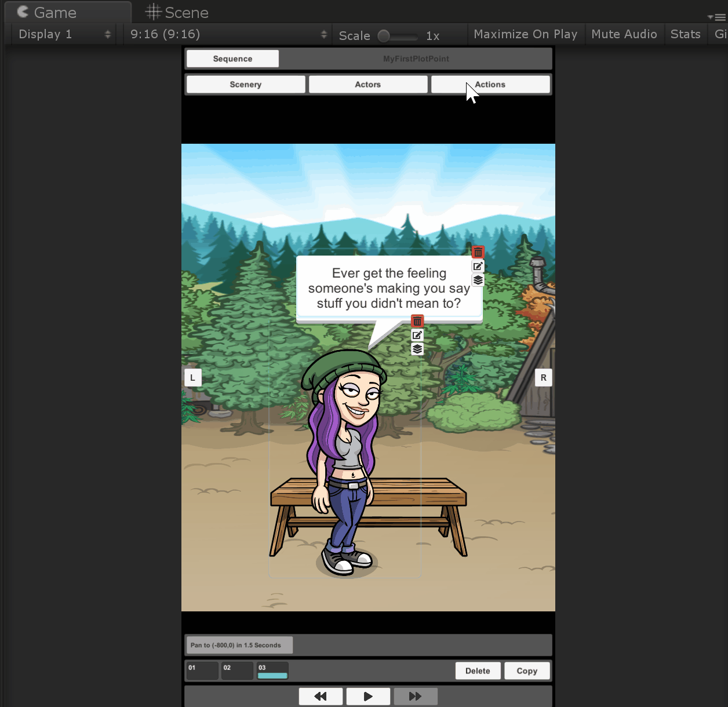
Task: Open the Actions panel
Action: [x=490, y=84]
